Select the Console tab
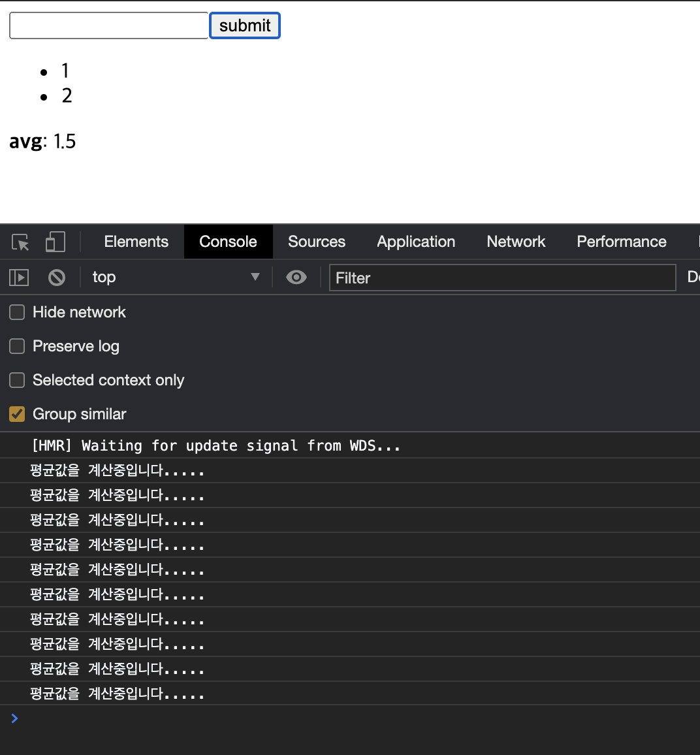This screenshot has width=700, height=755. 228,242
